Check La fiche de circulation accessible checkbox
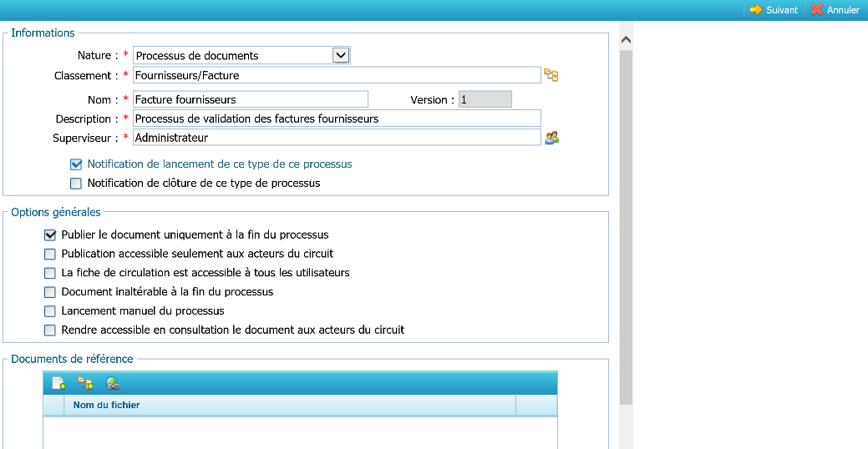This screenshot has height=449, width=868. click(50, 273)
